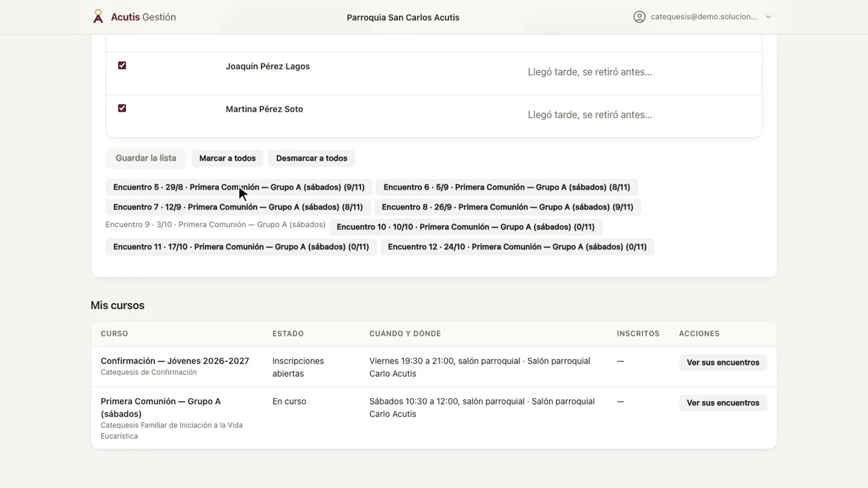The image size is (868, 488).
Task: Click the Confirmación — Jóvenes 2026-2027 course name
Action: point(175,361)
